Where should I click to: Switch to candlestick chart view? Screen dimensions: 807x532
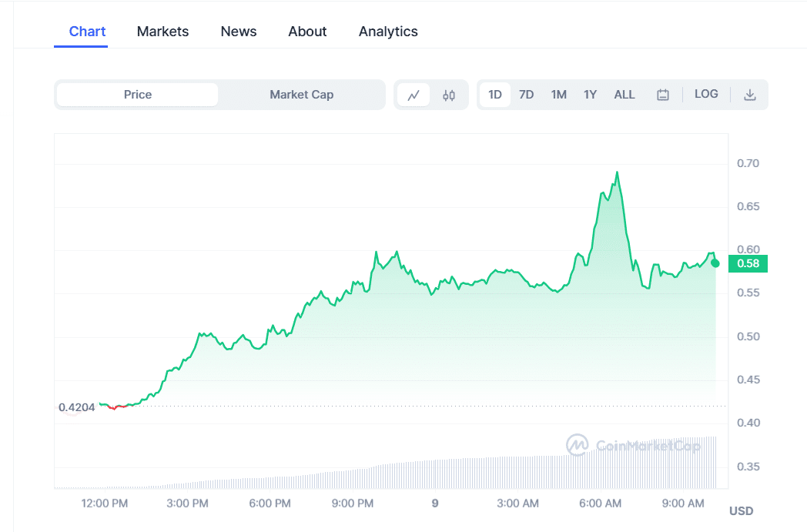point(449,95)
